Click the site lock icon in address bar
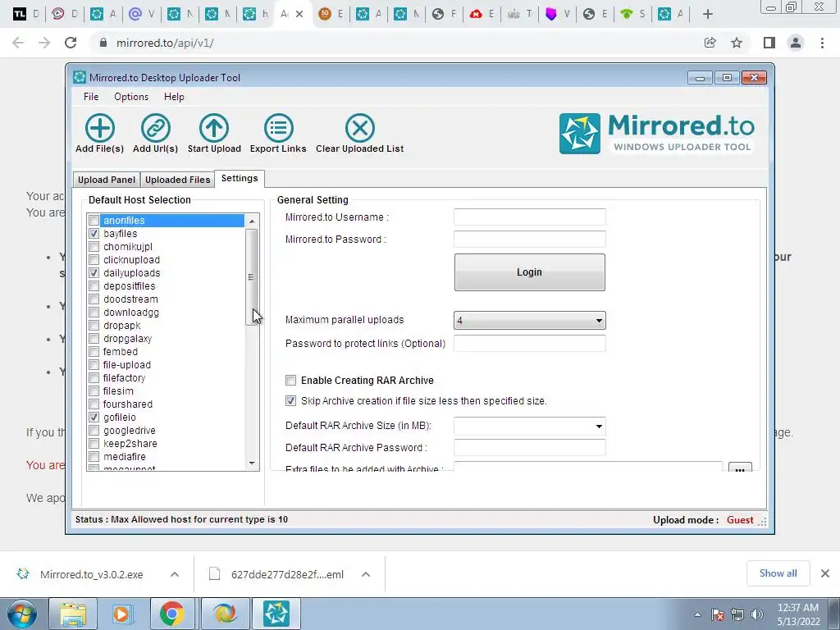The height and width of the screenshot is (630, 840). (x=103, y=43)
